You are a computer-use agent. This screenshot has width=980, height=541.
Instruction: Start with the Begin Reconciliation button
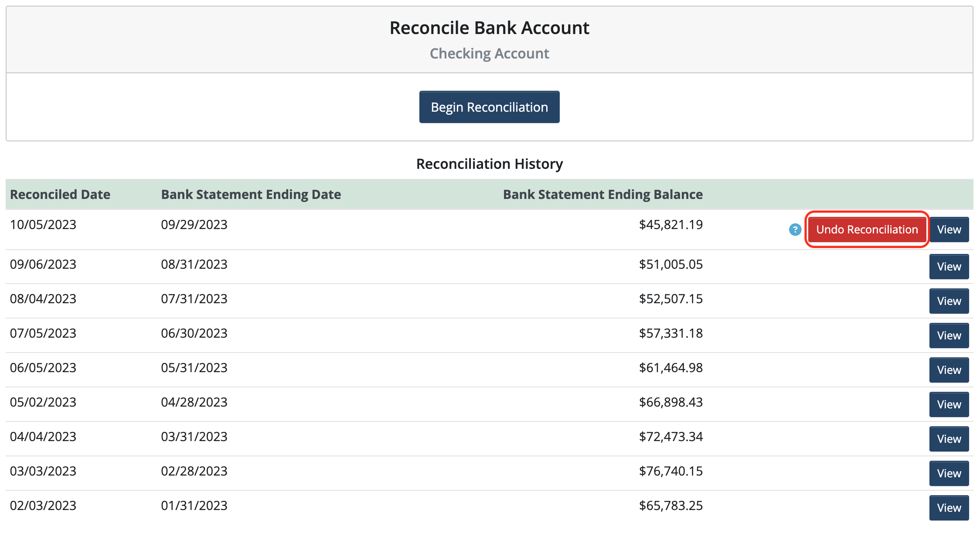coord(489,107)
